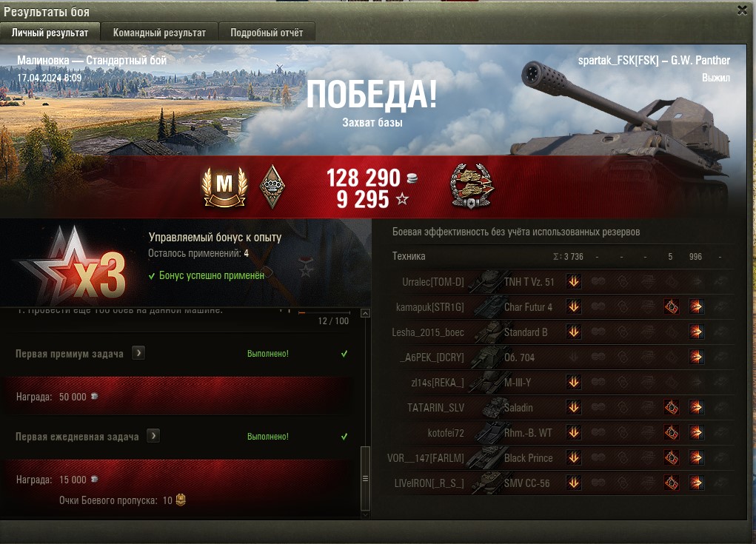
Task: Click the mission list scroll-up arrow
Action: (x=366, y=314)
